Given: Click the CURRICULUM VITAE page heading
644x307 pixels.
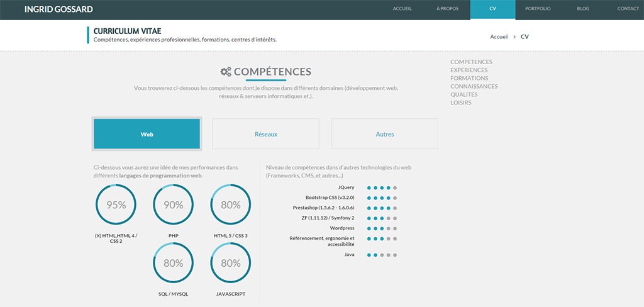Looking at the screenshot, I should [x=127, y=31].
